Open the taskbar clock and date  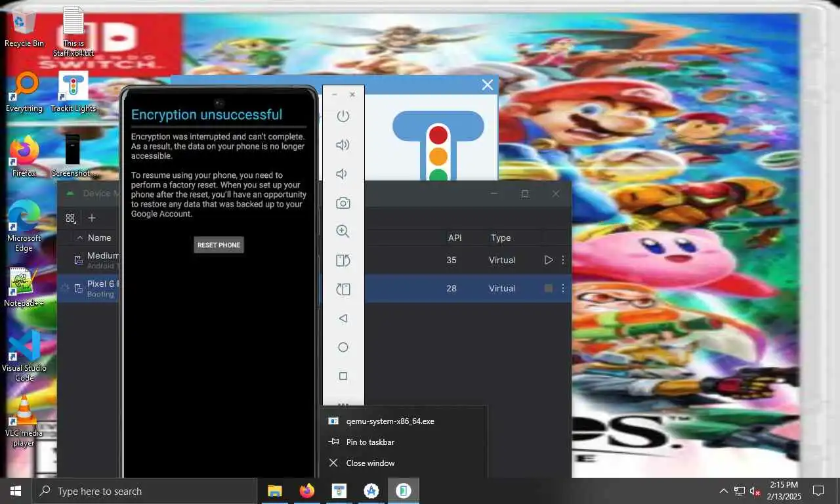click(x=784, y=491)
